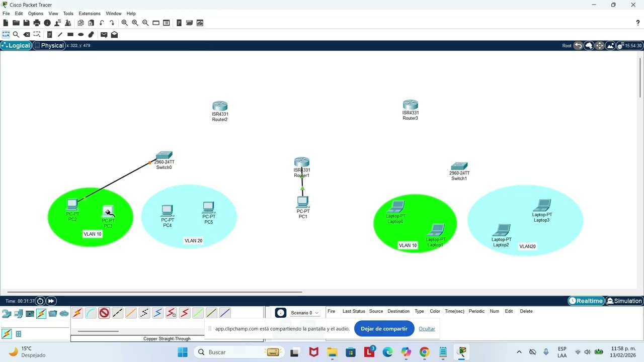Click the Windows taskbar search box
The image size is (644, 362).
point(239,352)
